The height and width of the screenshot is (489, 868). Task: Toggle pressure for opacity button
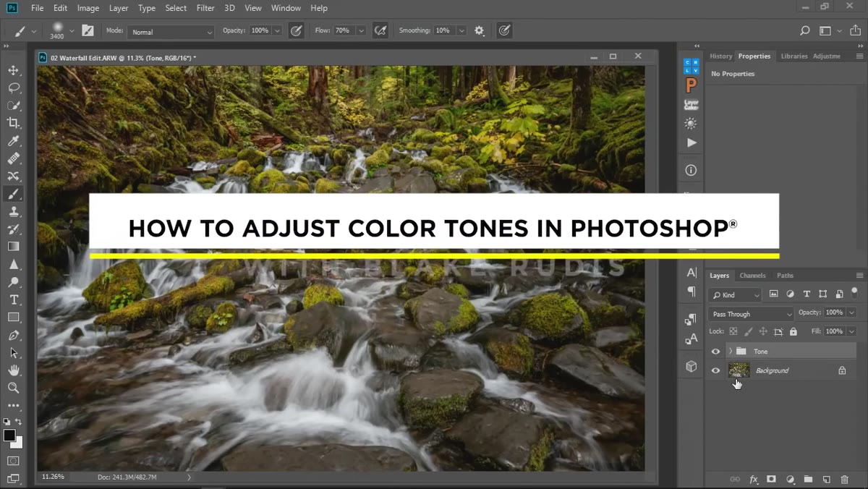(296, 30)
